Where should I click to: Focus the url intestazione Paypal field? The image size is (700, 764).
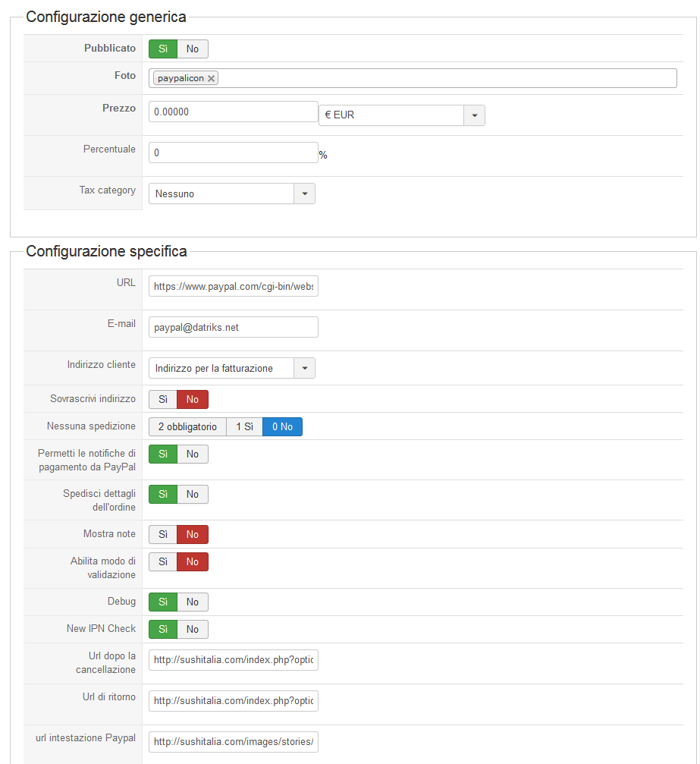(x=233, y=742)
